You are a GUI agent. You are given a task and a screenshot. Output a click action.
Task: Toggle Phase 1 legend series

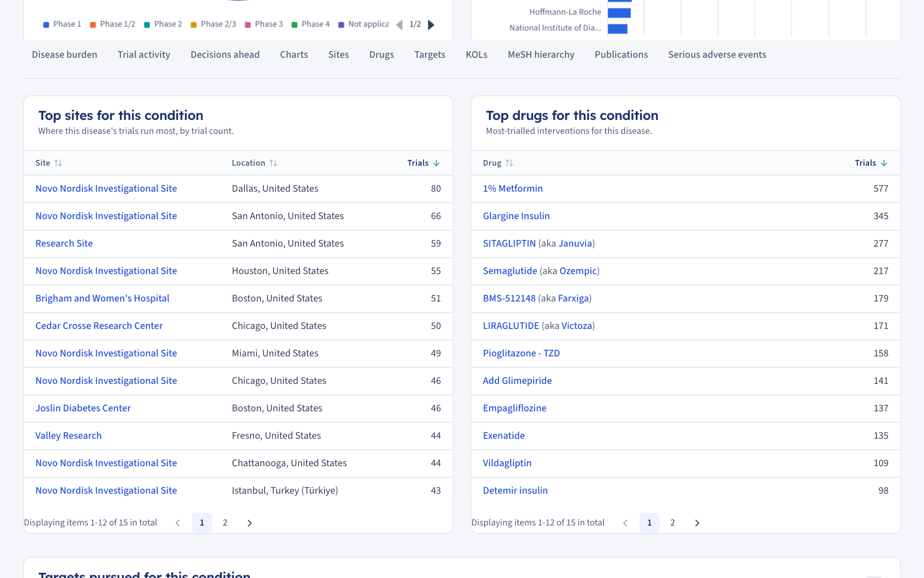(x=62, y=24)
